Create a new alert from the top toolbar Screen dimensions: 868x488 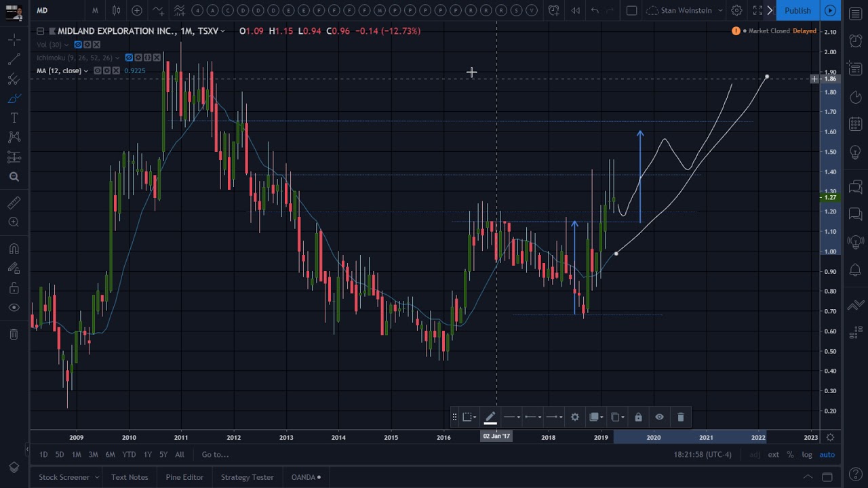[554, 10]
